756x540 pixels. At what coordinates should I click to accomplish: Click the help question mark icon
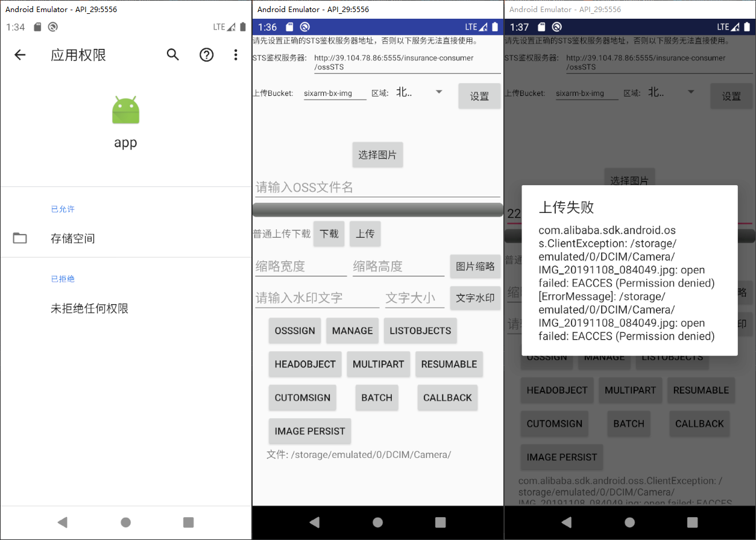pos(206,55)
